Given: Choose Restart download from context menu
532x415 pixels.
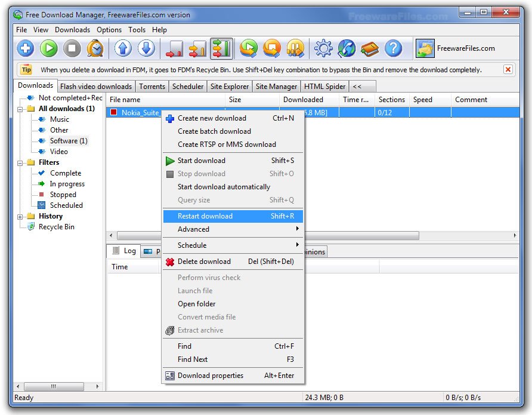Looking at the screenshot, I should point(233,216).
